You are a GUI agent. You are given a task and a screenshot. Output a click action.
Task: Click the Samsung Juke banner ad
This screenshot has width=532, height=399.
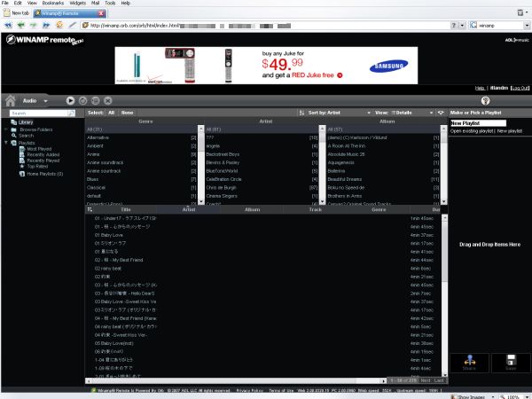click(x=266, y=66)
